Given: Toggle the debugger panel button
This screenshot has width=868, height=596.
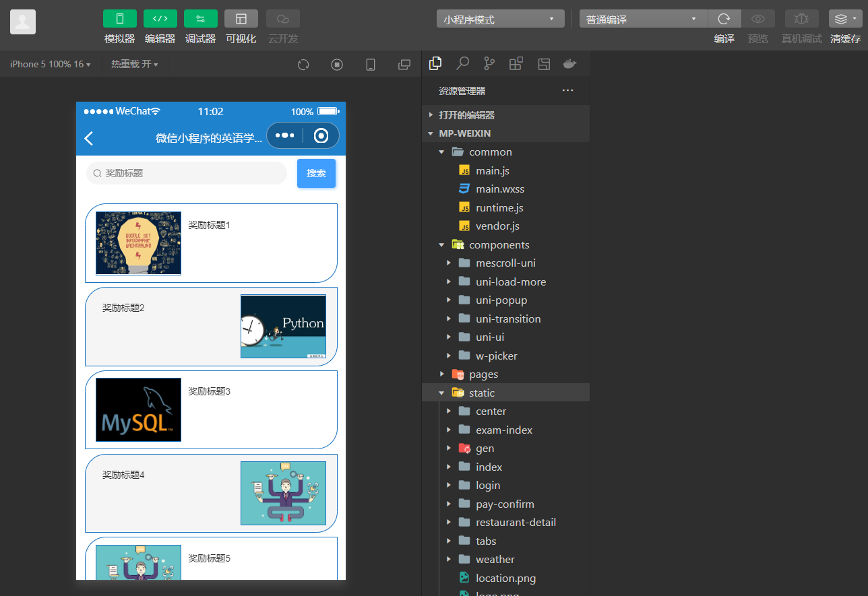Looking at the screenshot, I should (201, 19).
